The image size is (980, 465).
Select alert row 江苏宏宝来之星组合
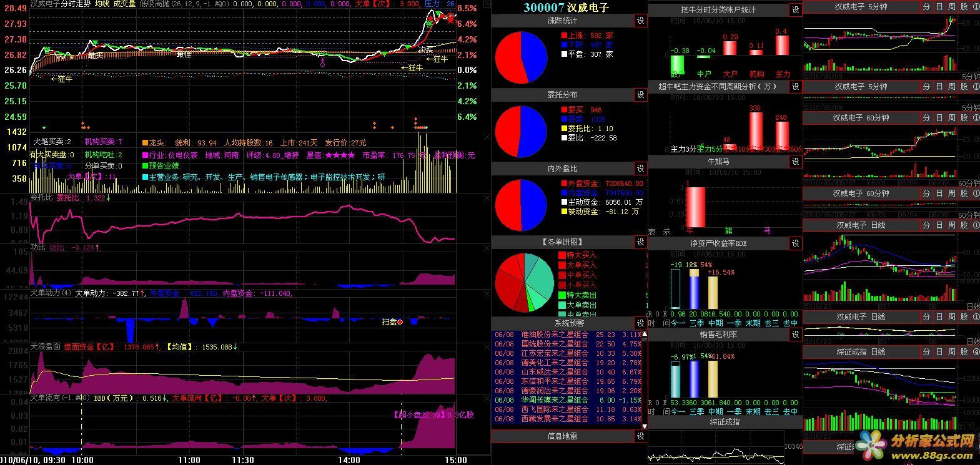(x=568, y=353)
